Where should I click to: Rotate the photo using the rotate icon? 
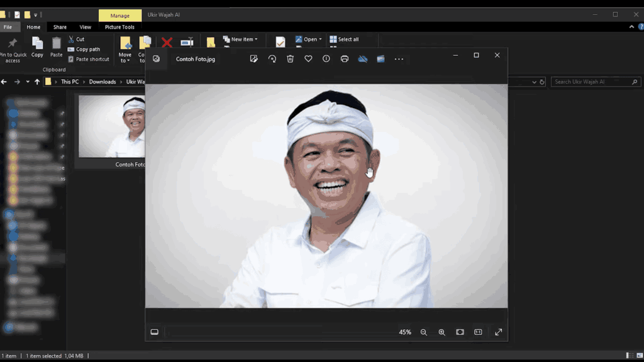coord(272,59)
